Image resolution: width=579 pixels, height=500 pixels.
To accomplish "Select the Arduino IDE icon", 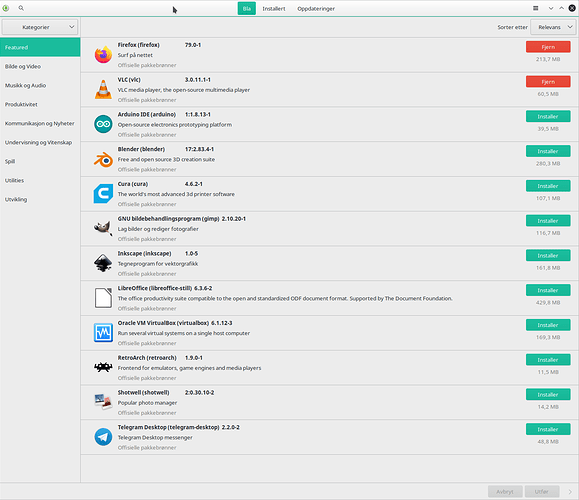I will click(x=103, y=124).
